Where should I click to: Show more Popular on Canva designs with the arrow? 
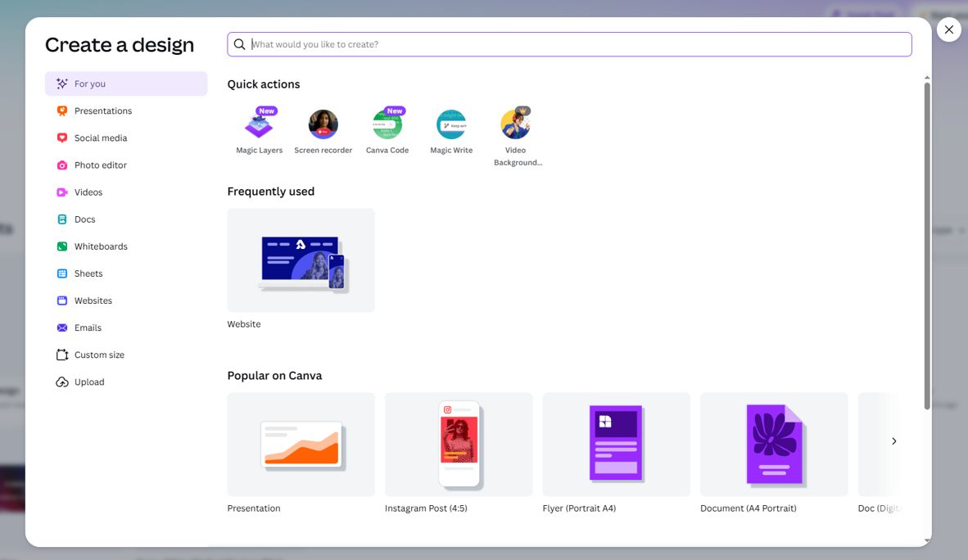click(x=894, y=440)
